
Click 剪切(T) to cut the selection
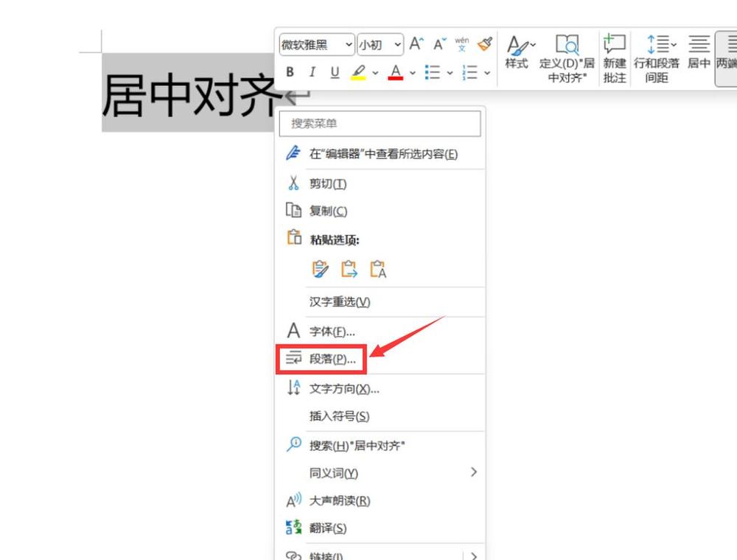(327, 183)
